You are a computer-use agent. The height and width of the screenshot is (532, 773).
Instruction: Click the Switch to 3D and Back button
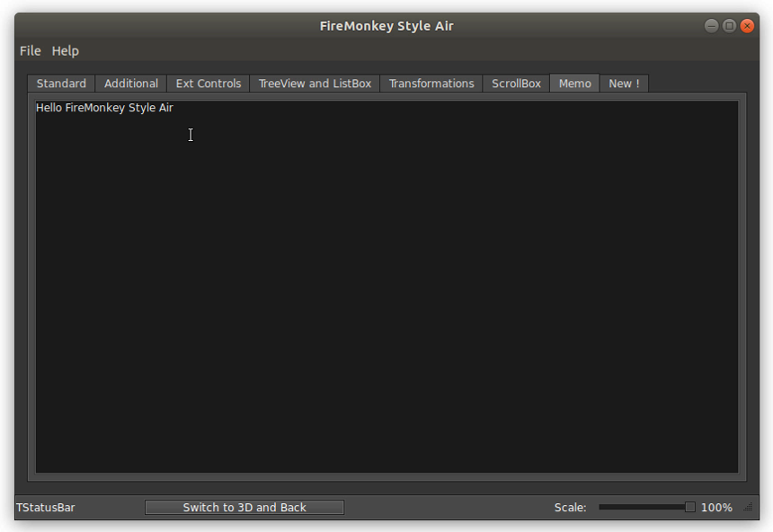click(x=244, y=508)
